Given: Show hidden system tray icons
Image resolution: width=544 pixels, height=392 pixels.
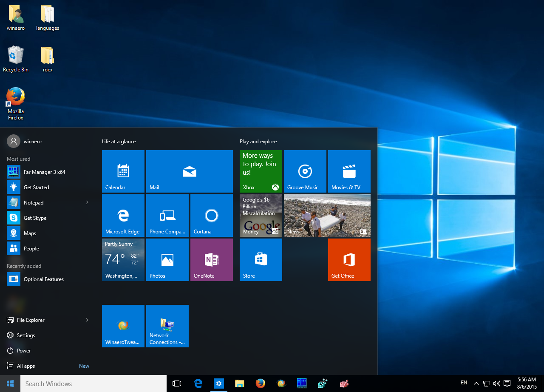Looking at the screenshot, I should point(476,383).
